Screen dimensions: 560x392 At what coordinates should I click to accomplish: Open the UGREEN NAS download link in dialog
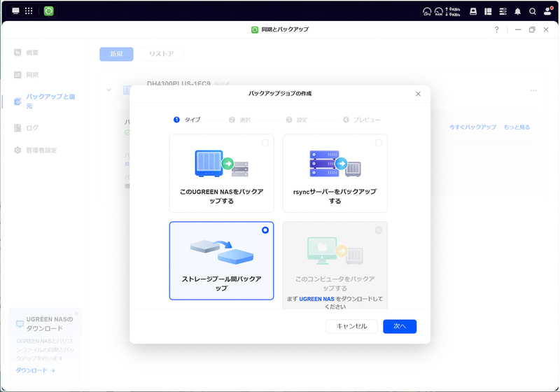[316, 299]
